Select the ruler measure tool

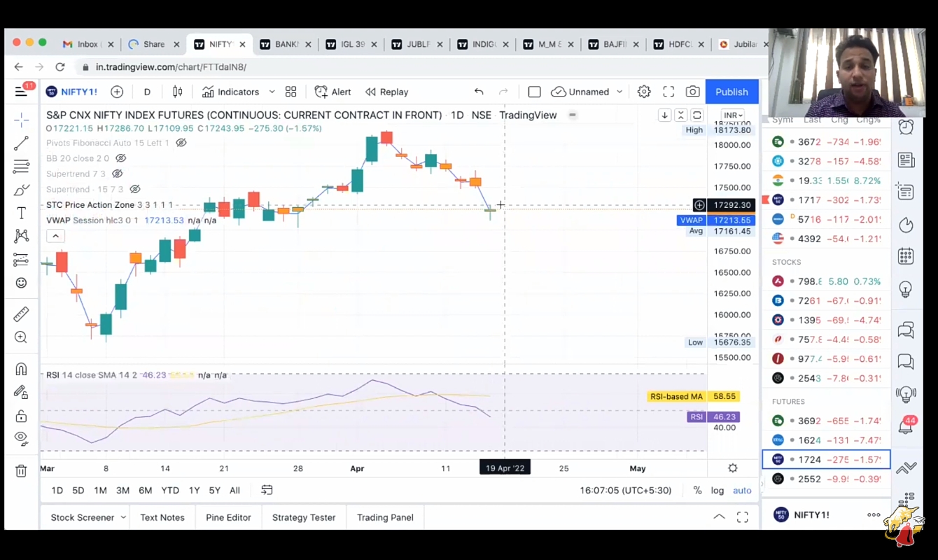(x=21, y=314)
